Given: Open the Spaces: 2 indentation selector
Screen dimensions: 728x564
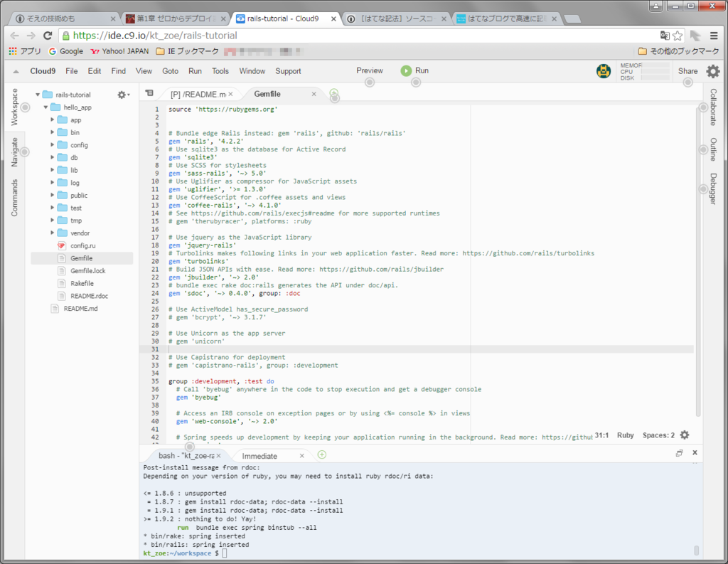Looking at the screenshot, I should 658,435.
